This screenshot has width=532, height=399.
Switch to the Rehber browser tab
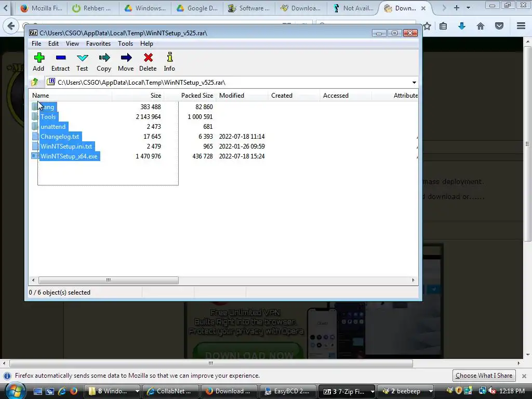tap(92, 8)
